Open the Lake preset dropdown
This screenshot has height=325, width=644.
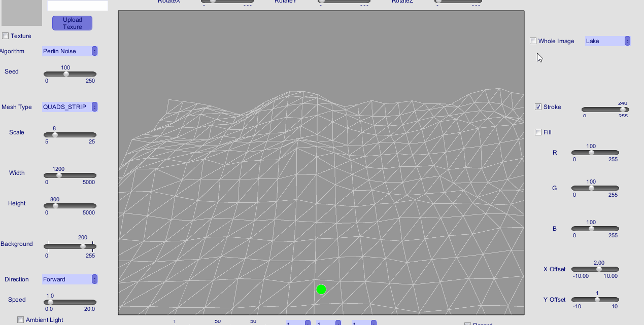[608, 41]
